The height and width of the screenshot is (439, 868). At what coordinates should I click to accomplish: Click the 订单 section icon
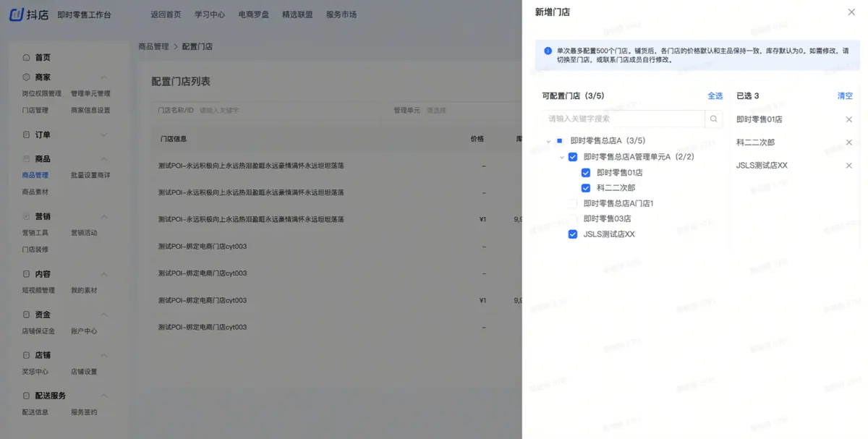[27, 135]
